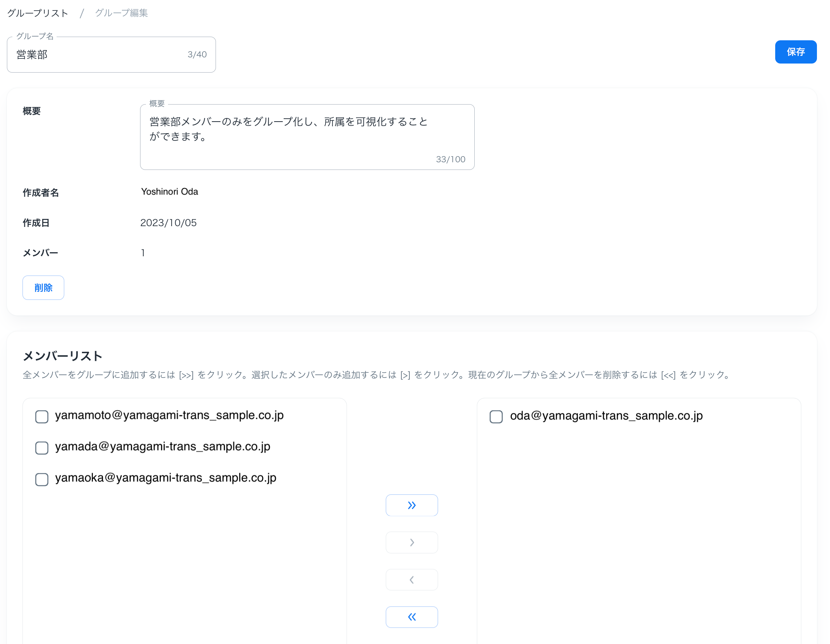Check the oda@yamagami-trans_sample.co.jp checkbox
The image size is (830, 644).
coord(496,417)
